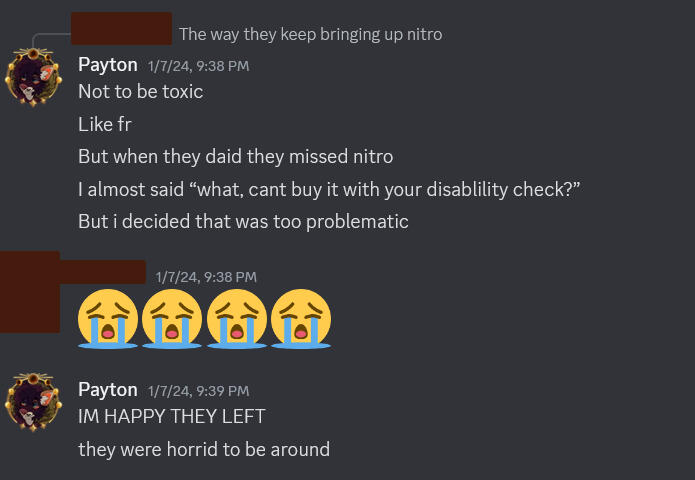Click the second loudly crying emoji
Image resolution: width=695 pixels, height=480 pixels.
click(x=172, y=319)
